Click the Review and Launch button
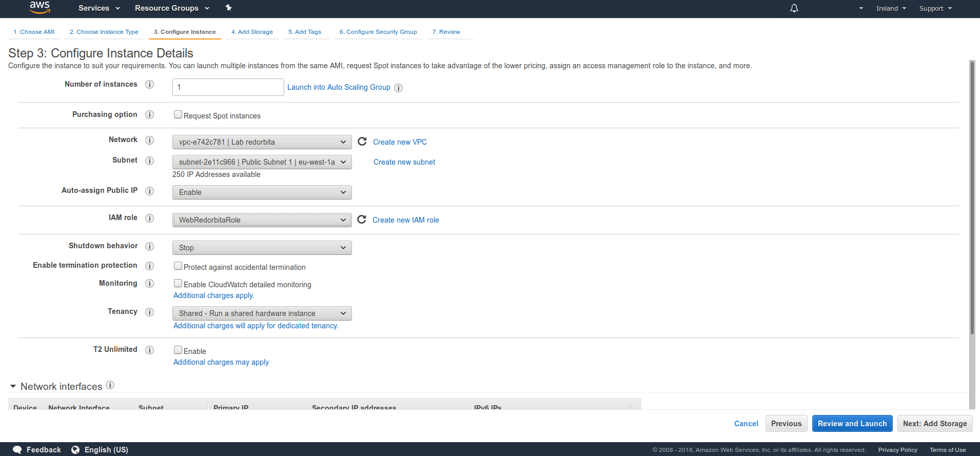 click(852, 424)
